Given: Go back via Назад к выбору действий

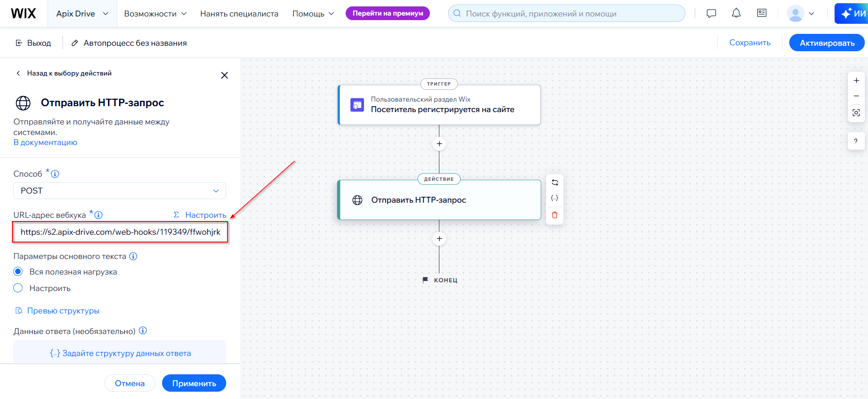Looking at the screenshot, I should tap(64, 73).
